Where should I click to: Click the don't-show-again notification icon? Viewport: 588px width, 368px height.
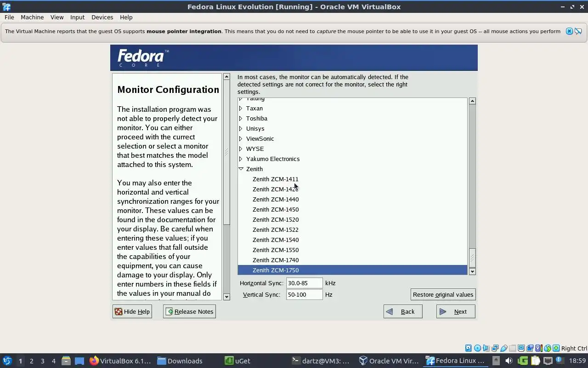(x=578, y=31)
